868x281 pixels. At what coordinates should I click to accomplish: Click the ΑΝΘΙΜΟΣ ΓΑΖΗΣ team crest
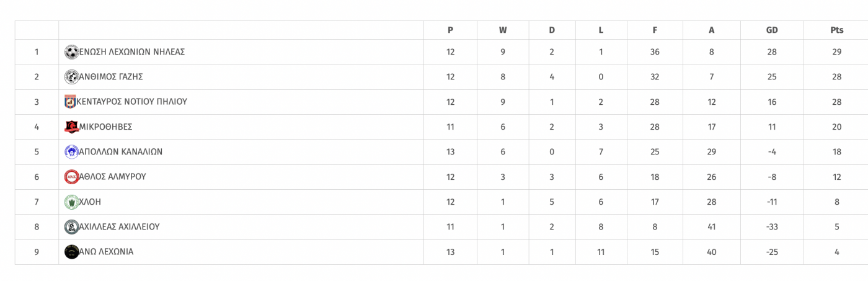coord(71,77)
